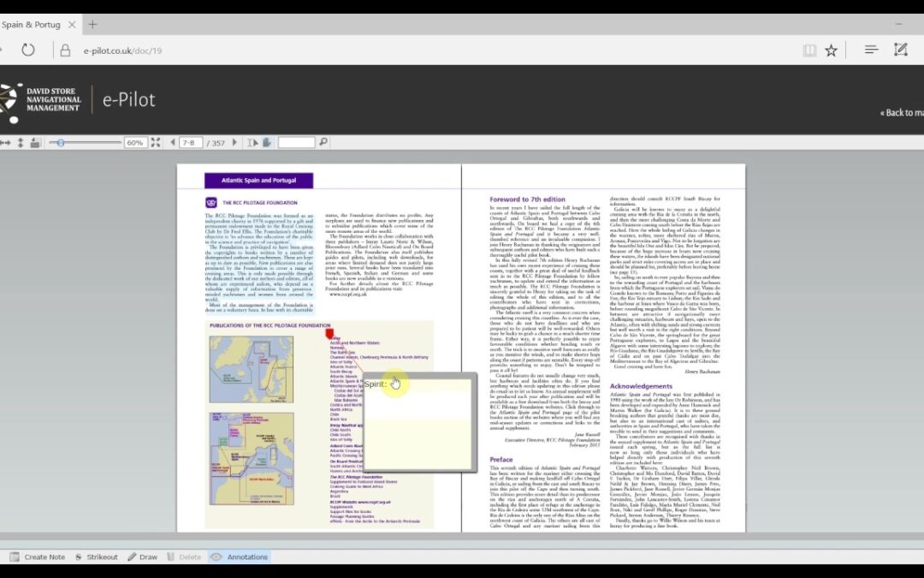
Task: Advance to next page with right arrow
Action: [234, 143]
